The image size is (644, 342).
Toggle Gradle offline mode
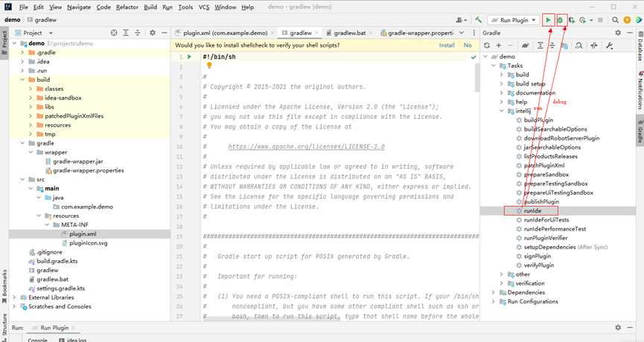point(594,45)
